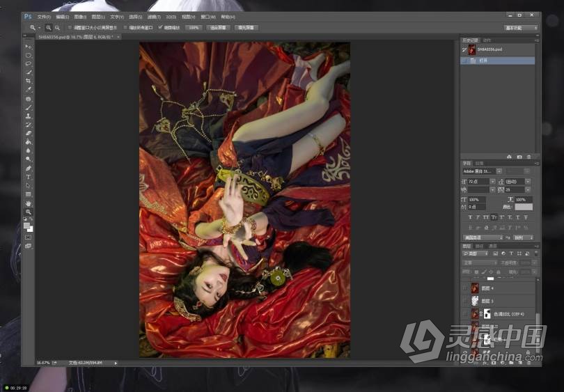Select the Blur tool
This screenshot has width=564, height=392.
coord(28,150)
